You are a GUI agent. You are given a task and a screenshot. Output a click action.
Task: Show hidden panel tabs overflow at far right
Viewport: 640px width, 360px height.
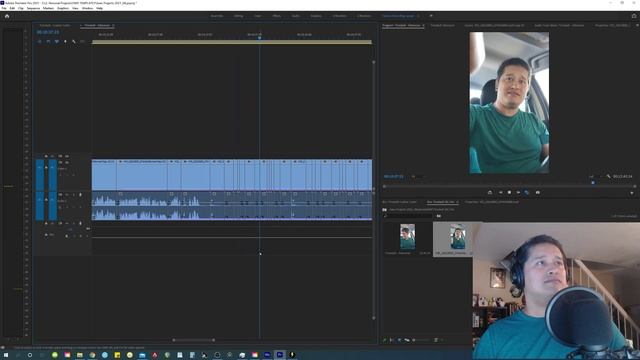pos(637,25)
